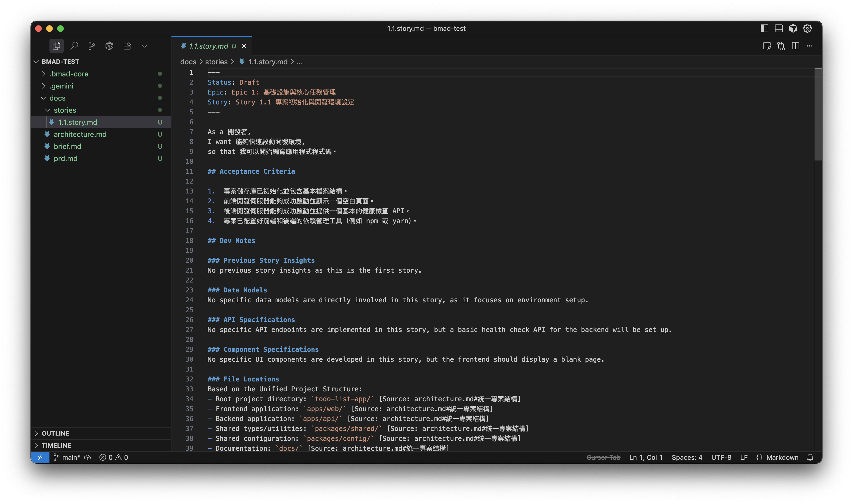Click the editor vertical scrollbar thumb
The width and height of the screenshot is (853, 504).
click(818, 114)
